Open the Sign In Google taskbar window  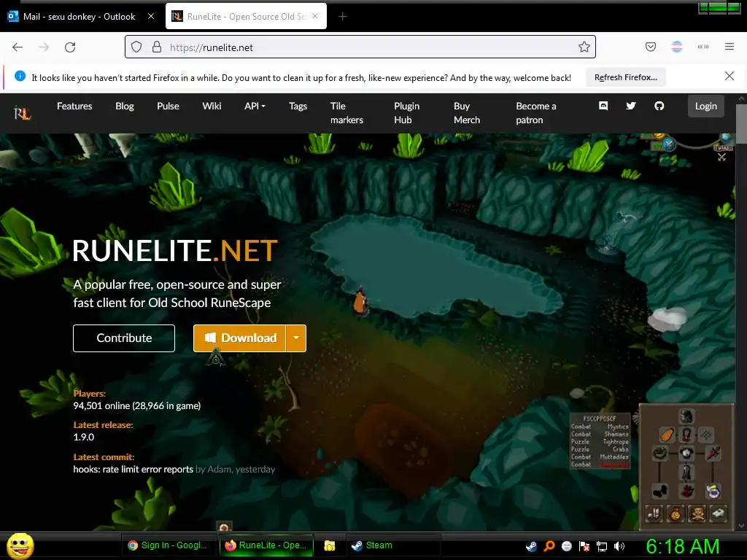tap(169, 545)
